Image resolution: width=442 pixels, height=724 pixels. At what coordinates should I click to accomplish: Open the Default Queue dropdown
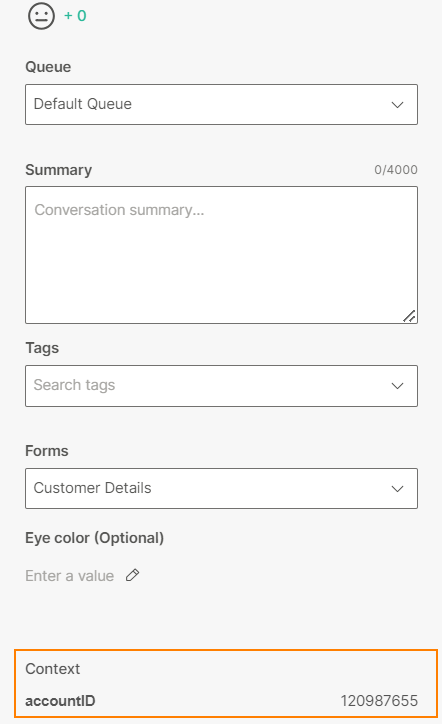coord(222,104)
